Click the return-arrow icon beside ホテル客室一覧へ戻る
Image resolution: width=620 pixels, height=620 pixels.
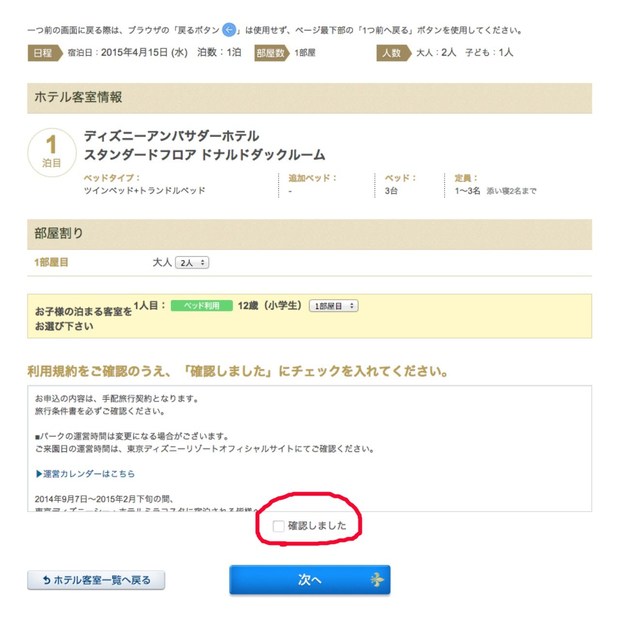click(45, 580)
